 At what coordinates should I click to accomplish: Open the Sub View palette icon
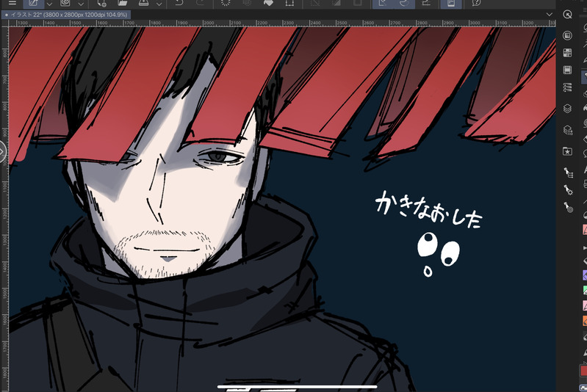(568, 35)
